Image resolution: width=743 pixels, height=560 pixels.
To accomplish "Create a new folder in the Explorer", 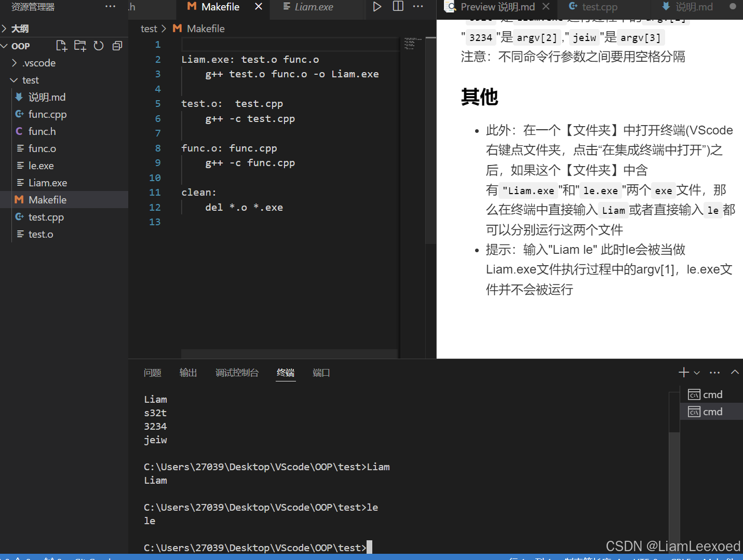I will pyautogui.click(x=80, y=46).
